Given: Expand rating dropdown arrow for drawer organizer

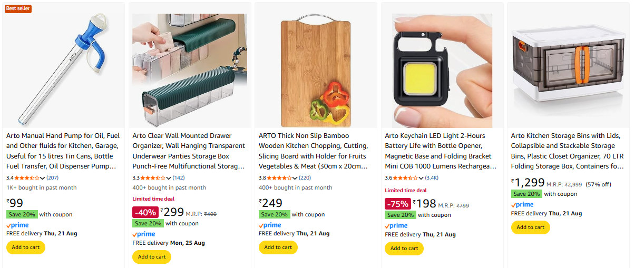Looking at the screenshot, I should [169, 178].
